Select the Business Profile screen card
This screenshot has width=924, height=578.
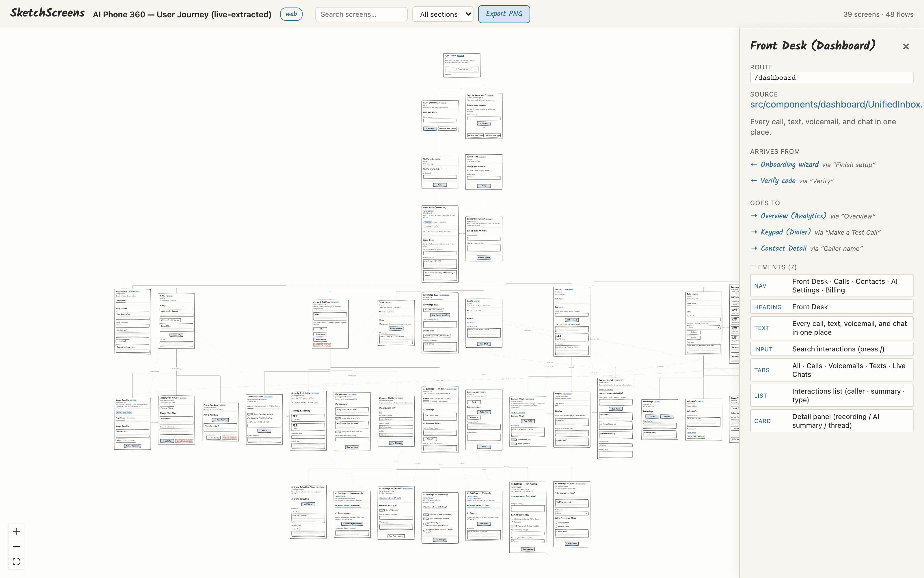396,421
